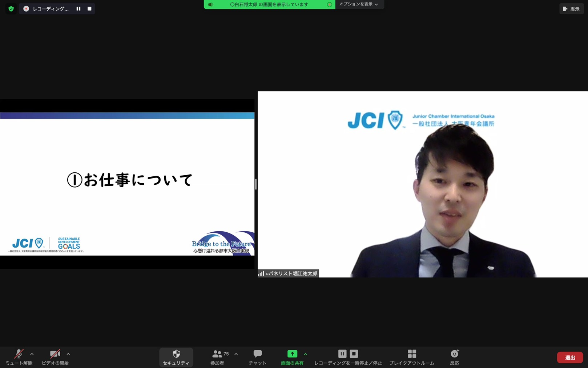Click the red 退出 leave button
588x368 pixels.
point(569,357)
